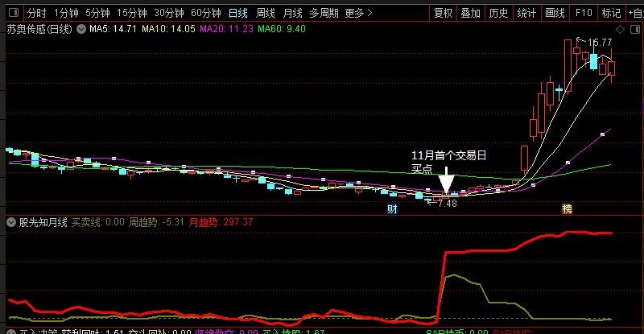
Task: Open the 复权 adjustment option
Action: click(x=443, y=13)
